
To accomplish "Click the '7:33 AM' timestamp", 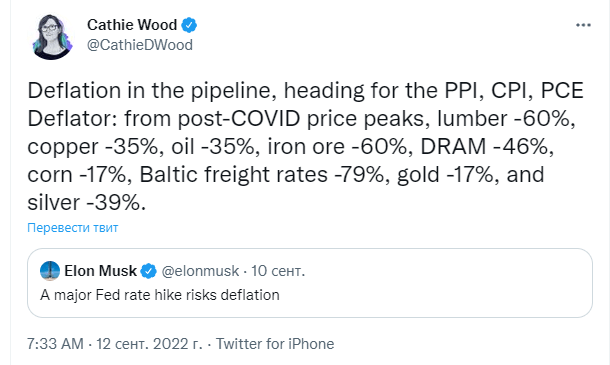I will (55, 344).
